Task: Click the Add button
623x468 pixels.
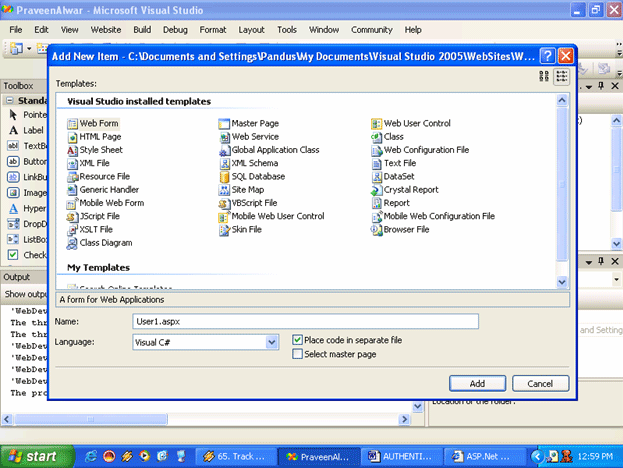Action: pos(478,383)
